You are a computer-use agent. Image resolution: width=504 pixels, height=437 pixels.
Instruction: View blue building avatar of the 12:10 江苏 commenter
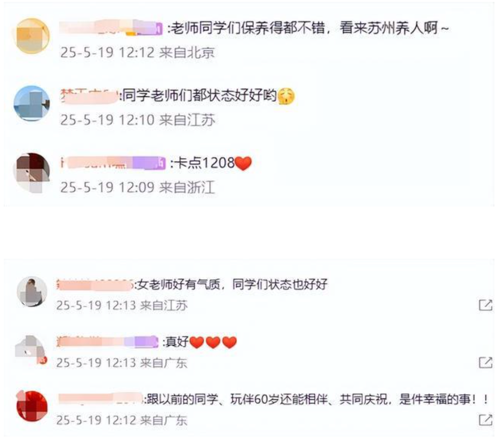pos(32,103)
